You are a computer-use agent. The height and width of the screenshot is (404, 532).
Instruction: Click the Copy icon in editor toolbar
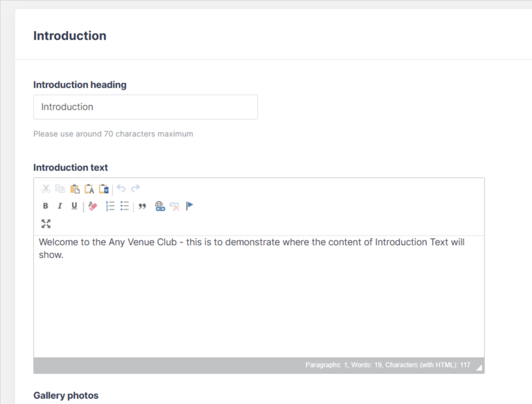coord(60,189)
